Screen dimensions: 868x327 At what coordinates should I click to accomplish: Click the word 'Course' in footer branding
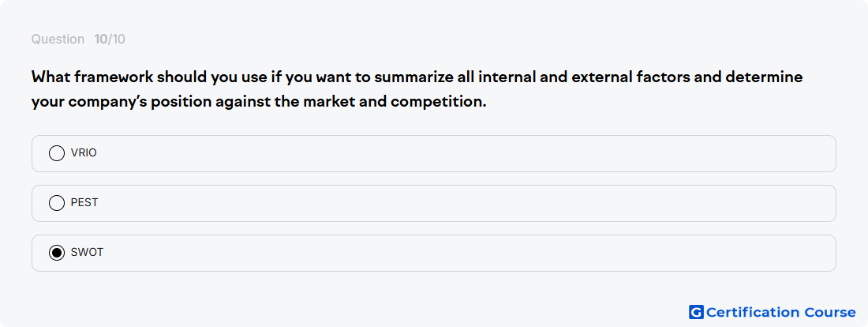click(830, 312)
